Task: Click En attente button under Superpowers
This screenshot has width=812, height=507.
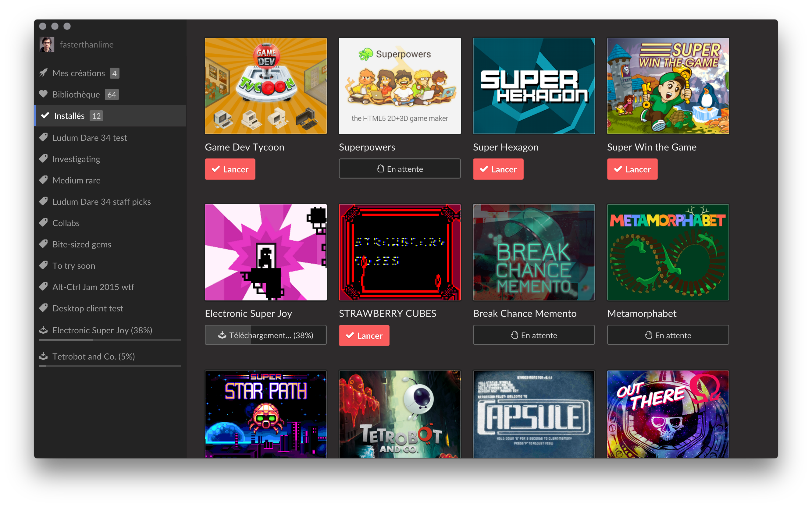Action: (x=400, y=169)
